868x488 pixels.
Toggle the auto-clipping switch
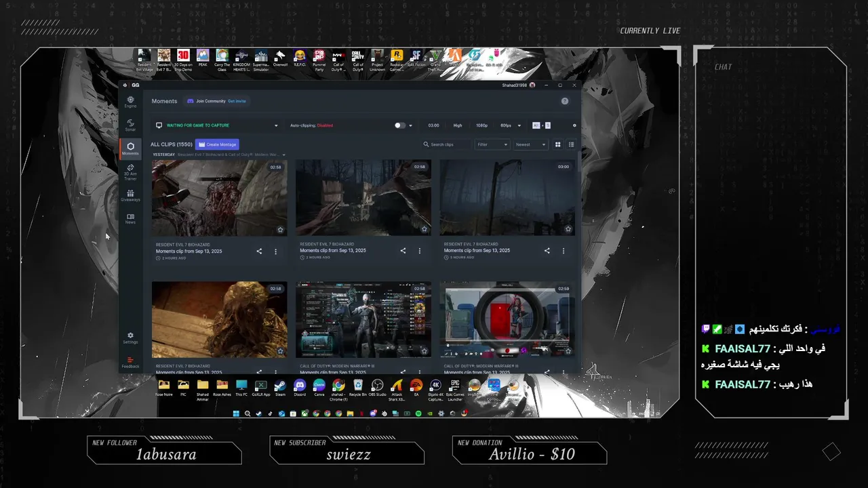[400, 125]
